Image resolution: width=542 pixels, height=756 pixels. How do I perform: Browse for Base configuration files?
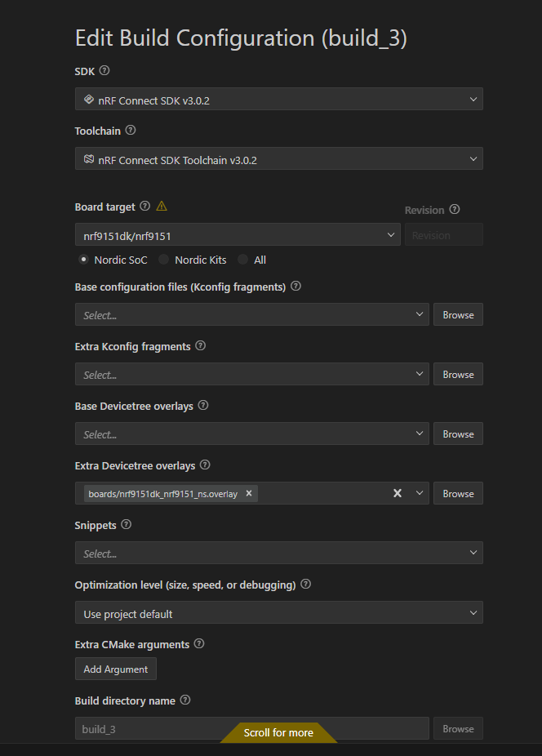pyautogui.click(x=458, y=314)
